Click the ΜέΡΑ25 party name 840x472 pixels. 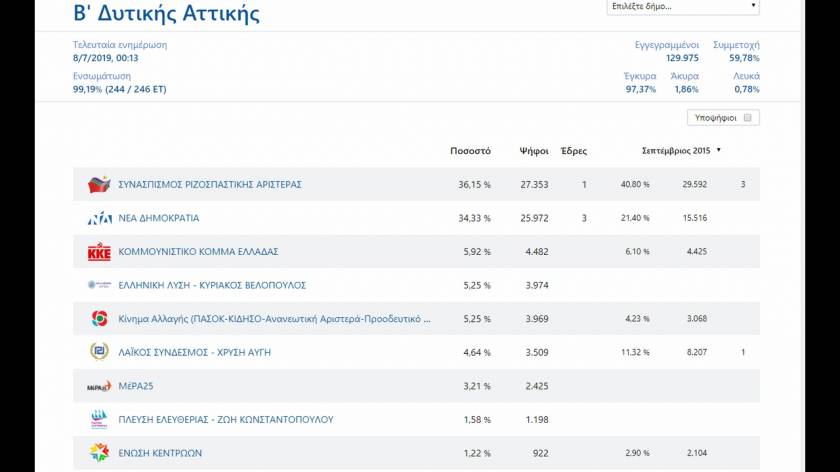(x=135, y=386)
